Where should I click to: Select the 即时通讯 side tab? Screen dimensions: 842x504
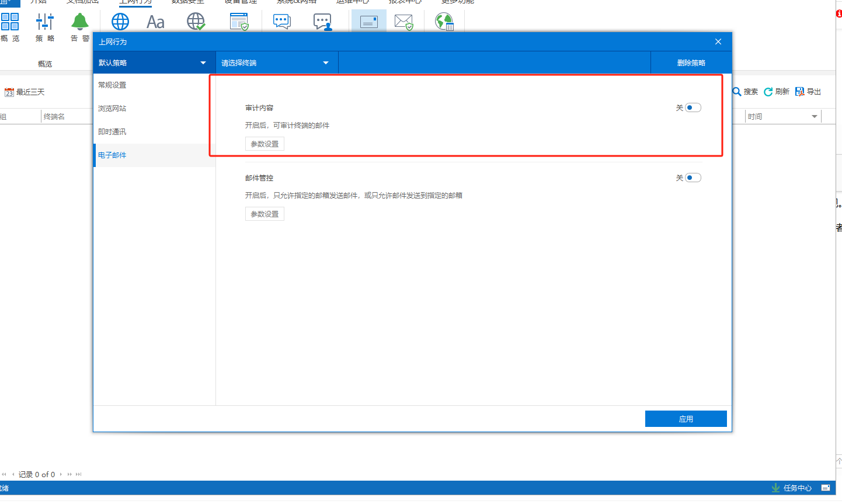[112, 132]
